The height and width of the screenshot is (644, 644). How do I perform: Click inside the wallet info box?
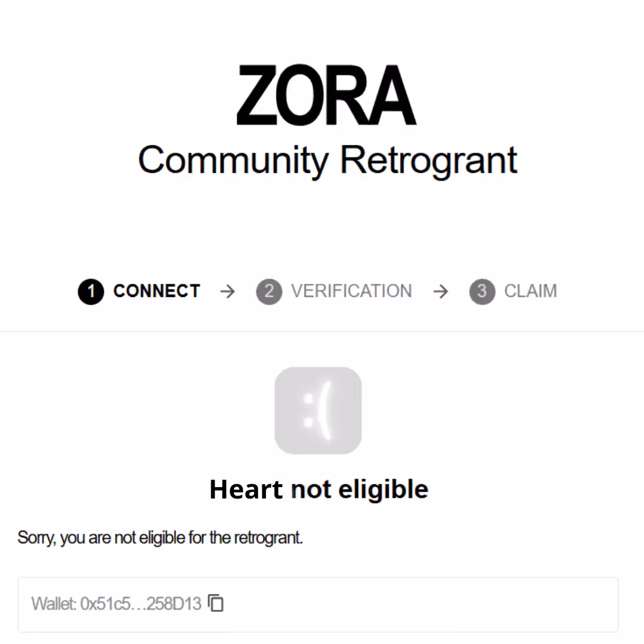[318, 605]
